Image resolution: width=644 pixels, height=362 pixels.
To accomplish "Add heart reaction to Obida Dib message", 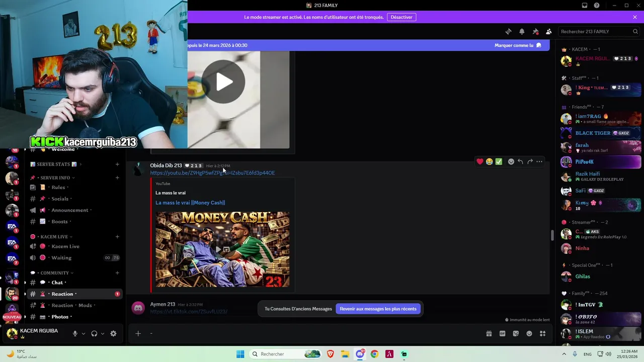I will [x=480, y=161].
